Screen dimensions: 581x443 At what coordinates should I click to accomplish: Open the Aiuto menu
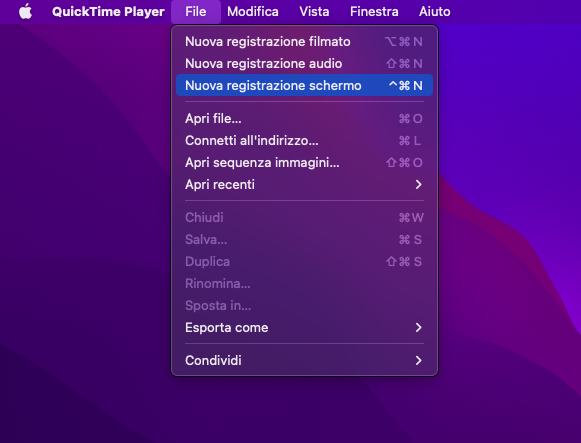pos(435,11)
